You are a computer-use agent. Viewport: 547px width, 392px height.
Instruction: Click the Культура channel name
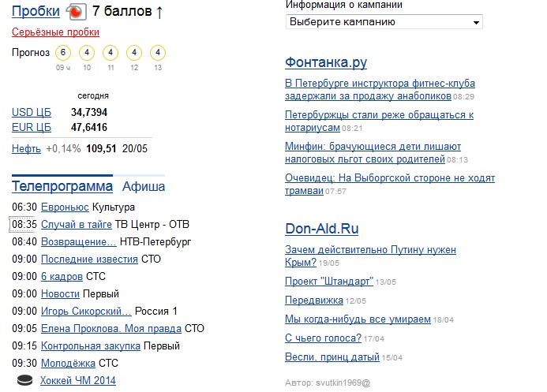pos(114,207)
